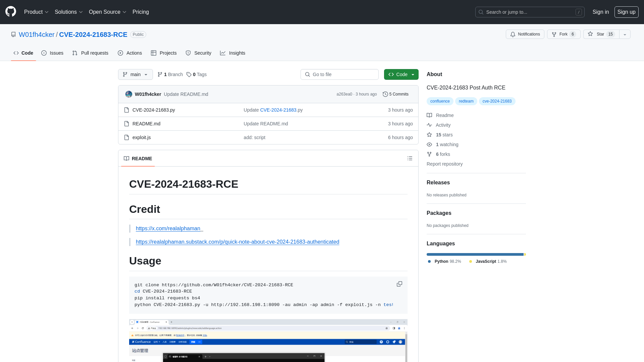This screenshot has width=644, height=362.
Task: Open the CVE-2024-21683.py file
Action: tap(154, 110)
